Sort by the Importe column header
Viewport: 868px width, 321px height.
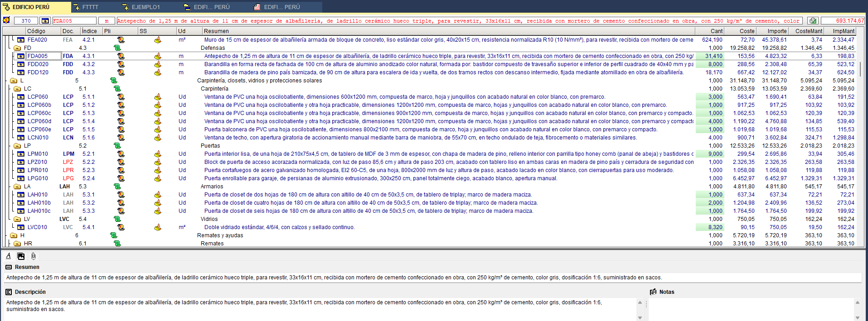(777, 31)
